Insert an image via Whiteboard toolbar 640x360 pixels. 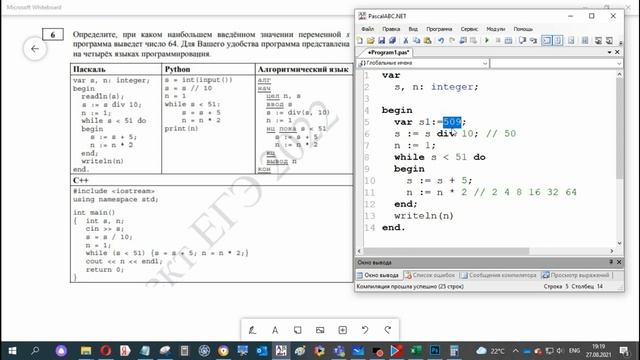320,330
